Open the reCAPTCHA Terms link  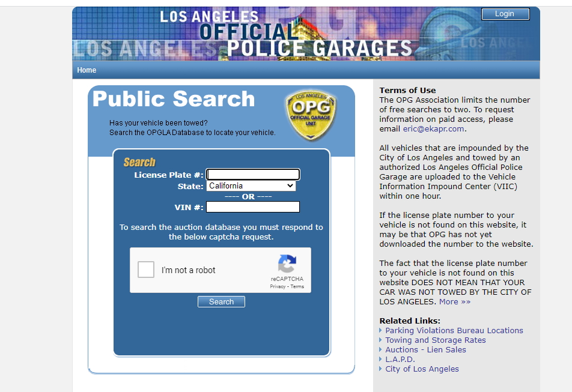tap(297, 287)
